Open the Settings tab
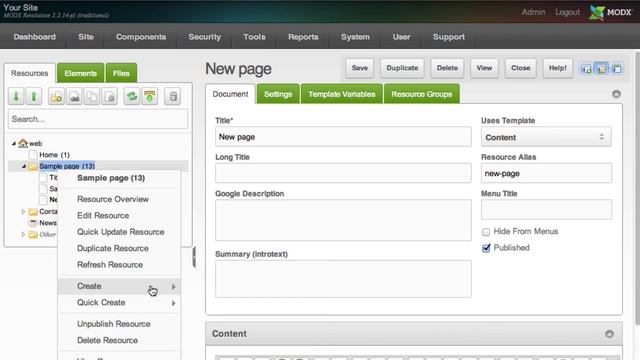640x360 pixels. tap(278, 94)
